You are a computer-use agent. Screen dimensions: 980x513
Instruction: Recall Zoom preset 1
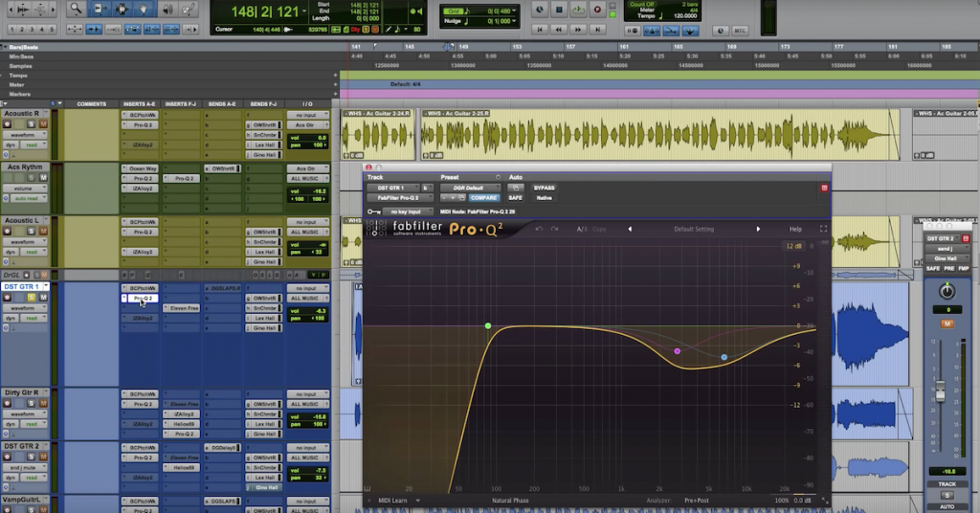(x=11, y=30)
